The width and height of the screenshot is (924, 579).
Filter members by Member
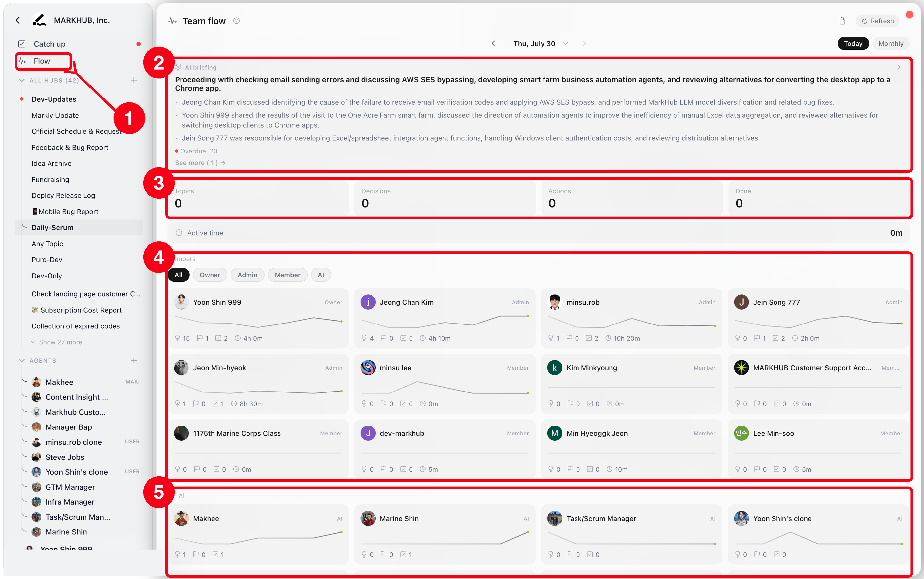click(x=287, y=275)
